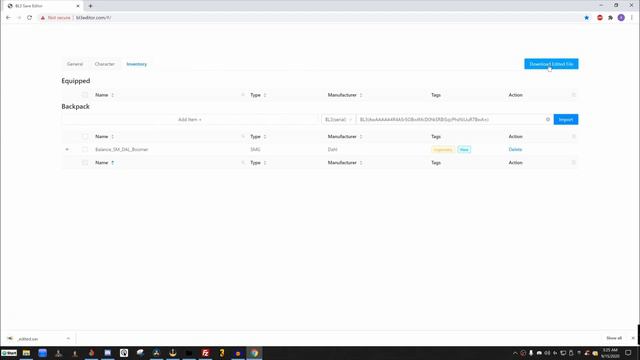The height and width of the screenshot is (360, 640).
Task: Open Name filter icon in Backpack table
Action: tap(243, 136)
